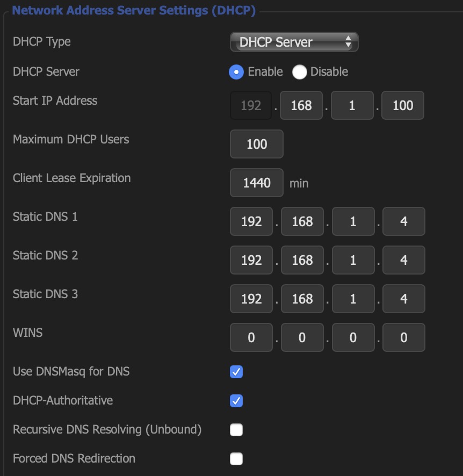Click the Client Lease Expiration field
Image resolution: width=463 pixels, height=476 pixels.
257,183
